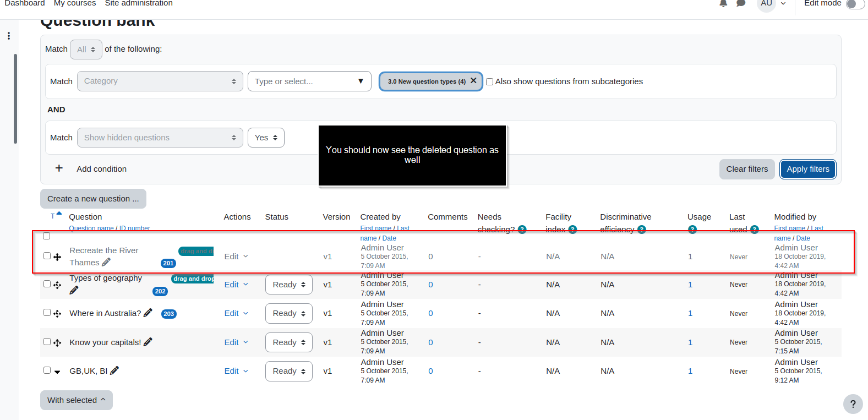Open Edit menu for Know your capitals!
The width and height of the screenshot is (868, 420).
tap(236, 342)
